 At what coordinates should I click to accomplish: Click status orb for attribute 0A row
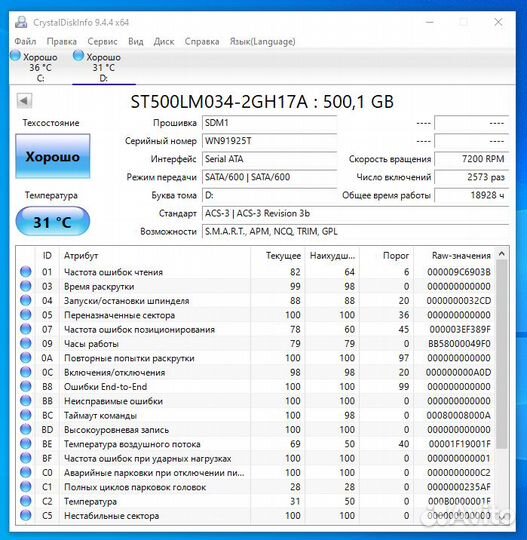coord(25,358)
